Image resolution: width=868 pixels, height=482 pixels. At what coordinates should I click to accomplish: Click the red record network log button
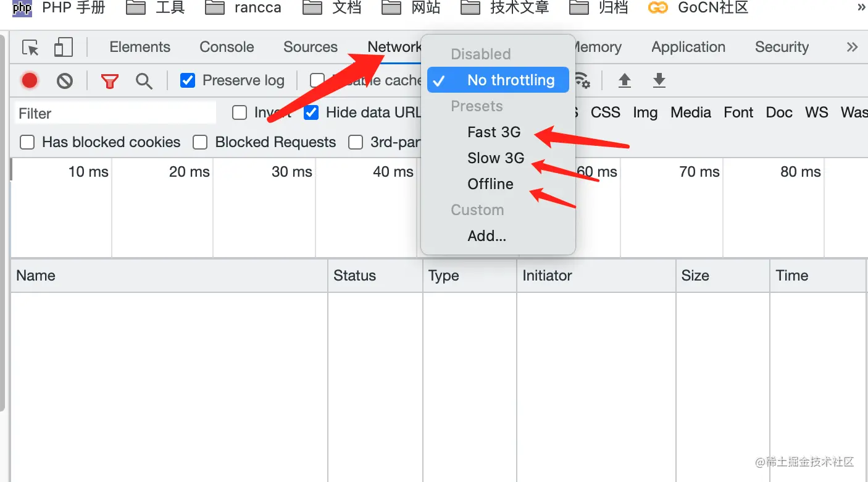coord(30,80)
